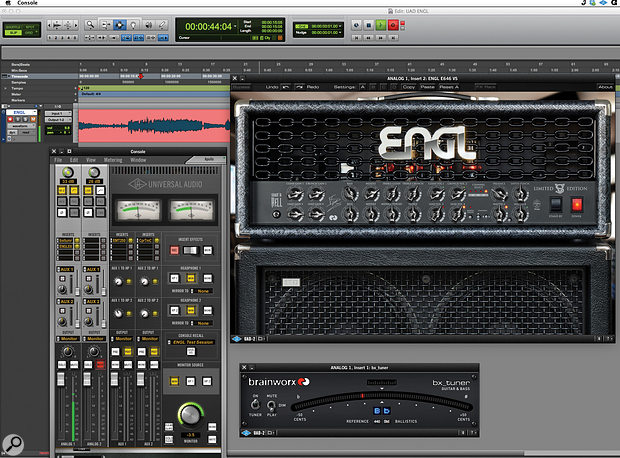Screen dimensions: 620x458
Task: Toggle the MON insert effects button
Action: click(x=208, y=250)
